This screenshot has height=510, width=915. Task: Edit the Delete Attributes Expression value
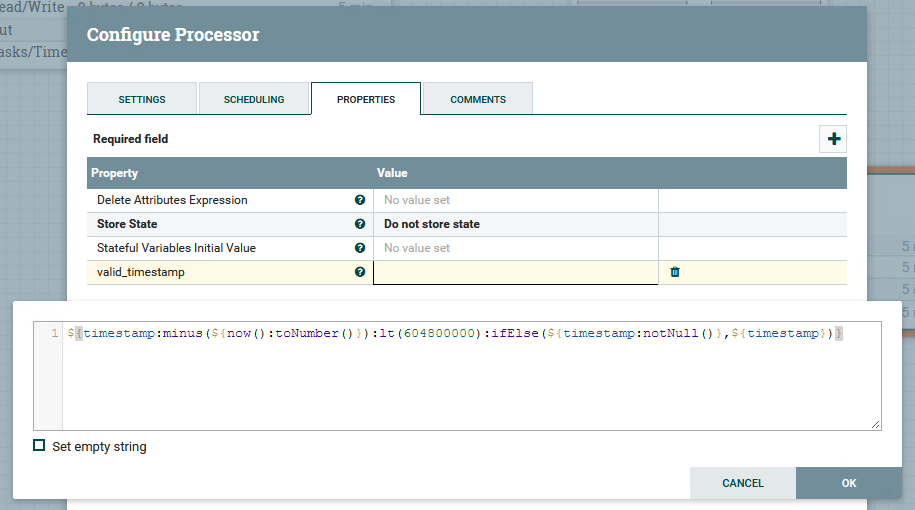click(516, 200)
